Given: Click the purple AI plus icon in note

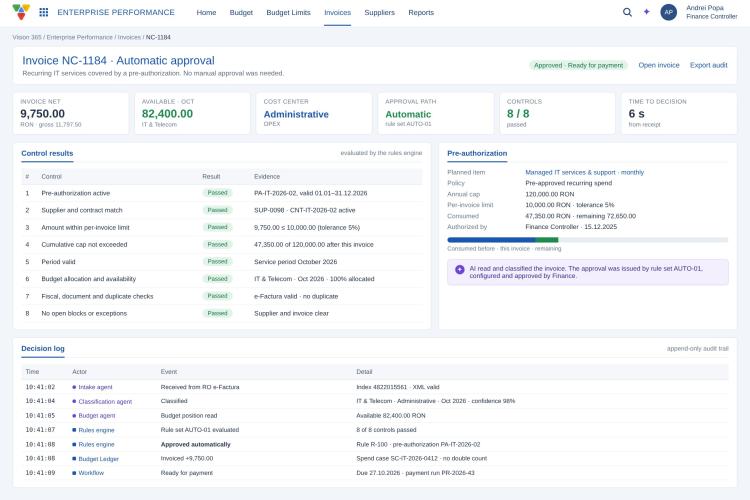Looking at the screenshot, I should pyautogui.click(x=460, y=269).
